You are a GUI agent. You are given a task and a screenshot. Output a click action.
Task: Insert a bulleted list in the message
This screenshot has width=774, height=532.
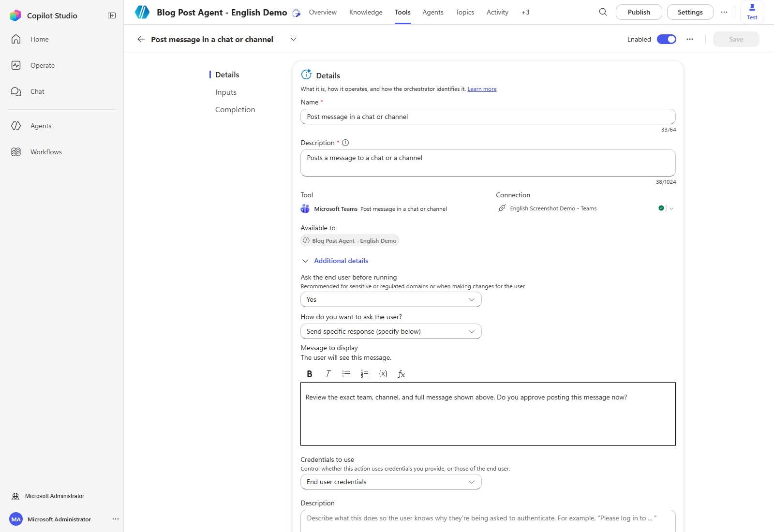pos(346,374)
